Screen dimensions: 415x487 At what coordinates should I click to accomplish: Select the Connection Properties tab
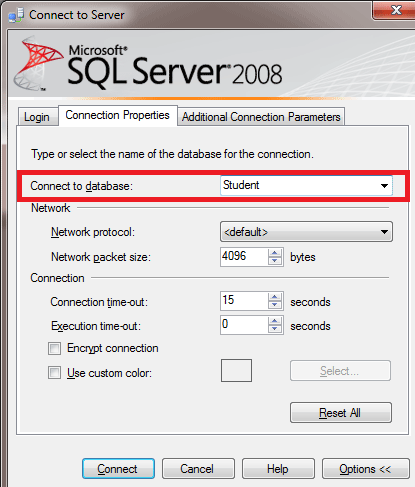[117, 115]
